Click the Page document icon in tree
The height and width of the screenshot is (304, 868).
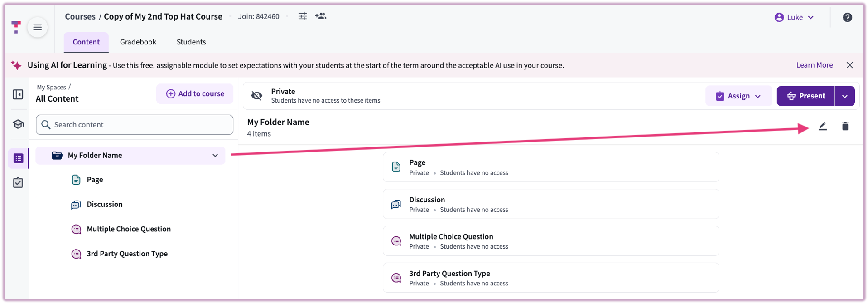pyautogui.click(x=76, y=180)
